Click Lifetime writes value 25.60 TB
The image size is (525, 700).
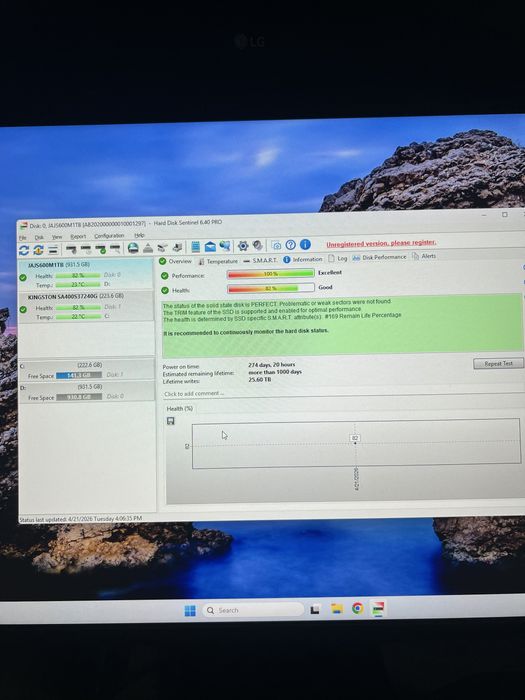pos(260,380)
